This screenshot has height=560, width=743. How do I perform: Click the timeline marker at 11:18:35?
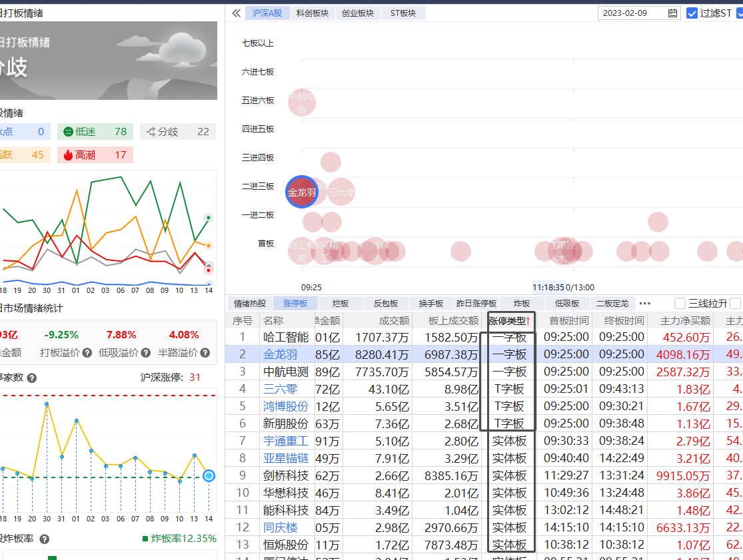point(548,288)
